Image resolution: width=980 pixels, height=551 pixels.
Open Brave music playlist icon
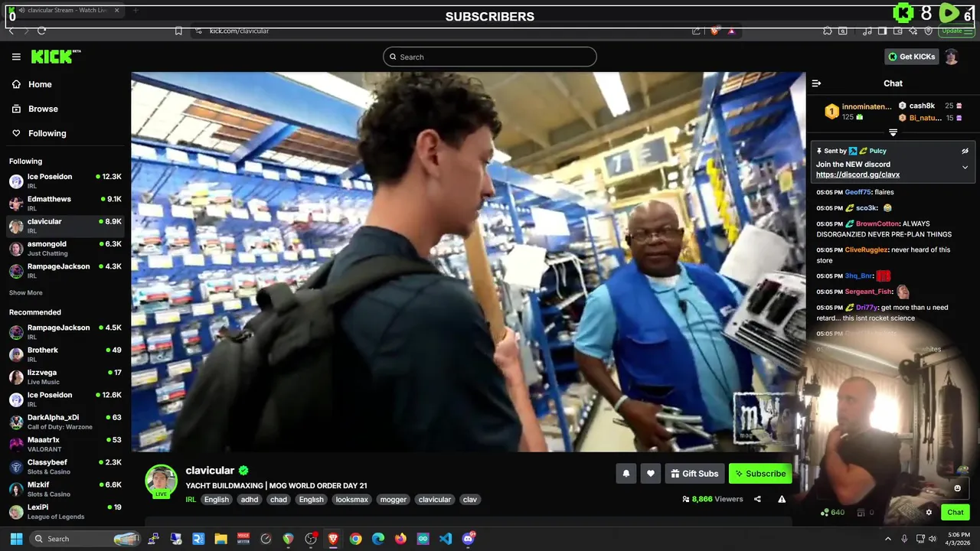(x=867, y=31)
